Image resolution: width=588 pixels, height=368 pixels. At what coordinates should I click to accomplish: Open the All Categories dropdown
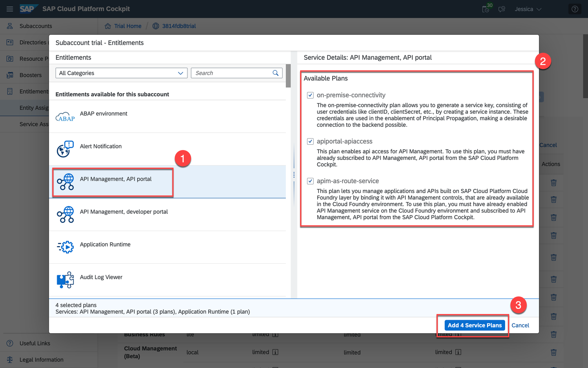click(x=121, y=73)
